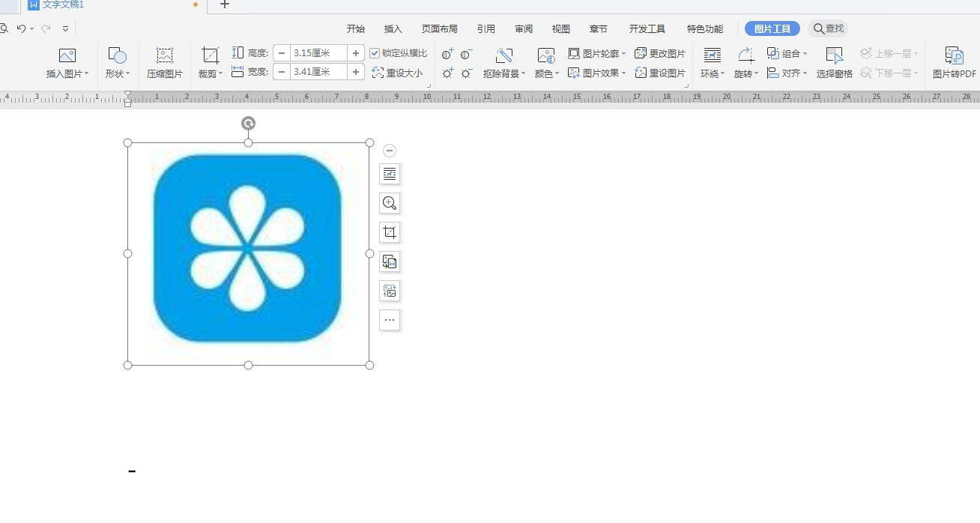980x523 pixels.
Task: Click the 查找 search box
Action: pyautogui.click(x=829, y=28)
